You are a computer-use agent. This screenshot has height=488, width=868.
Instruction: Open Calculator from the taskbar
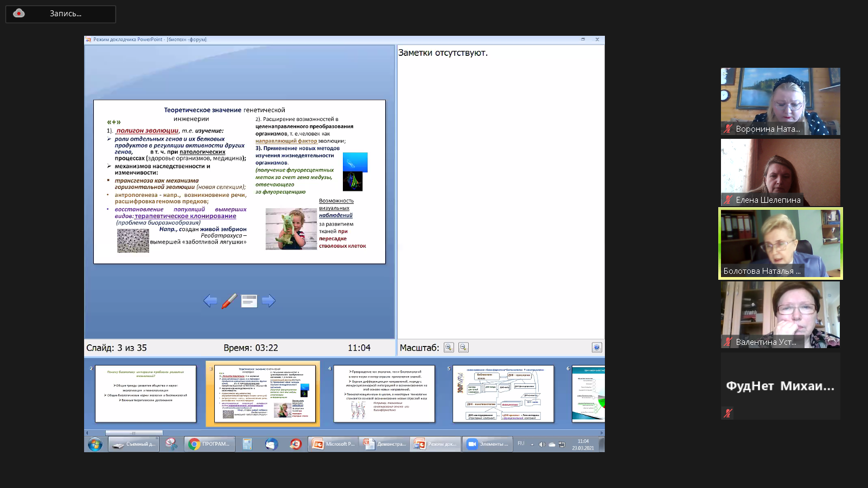pyautogui.click(x=247, y=444)
